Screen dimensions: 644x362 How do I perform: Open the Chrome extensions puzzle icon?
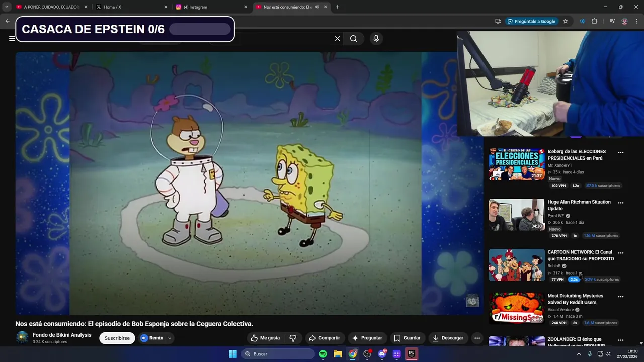(x=595, y=21)
